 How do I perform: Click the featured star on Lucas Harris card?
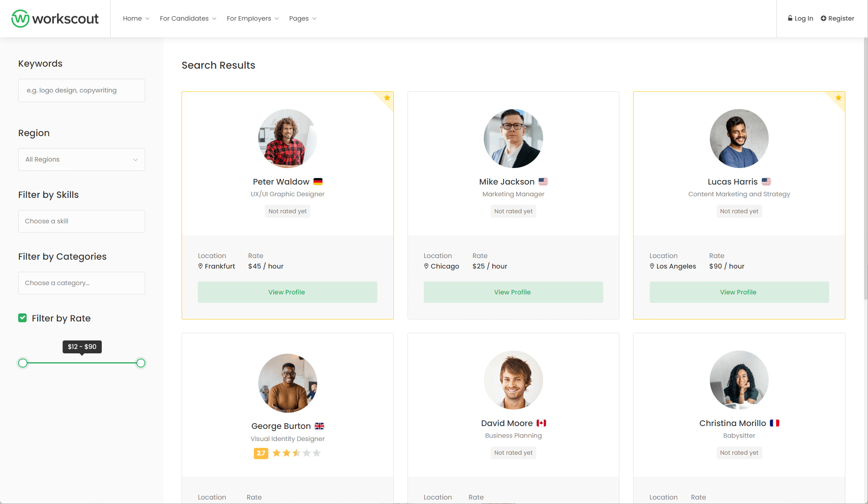point(839,98)
